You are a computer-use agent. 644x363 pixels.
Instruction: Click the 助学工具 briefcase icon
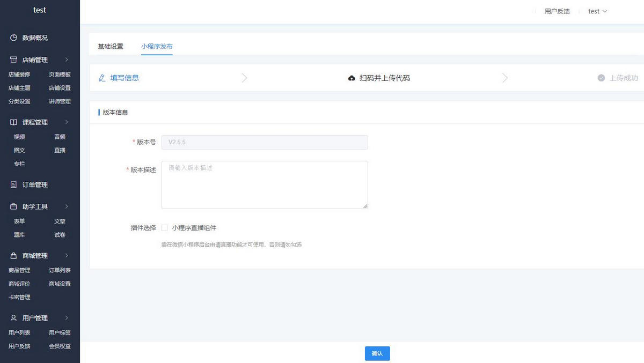13,207
